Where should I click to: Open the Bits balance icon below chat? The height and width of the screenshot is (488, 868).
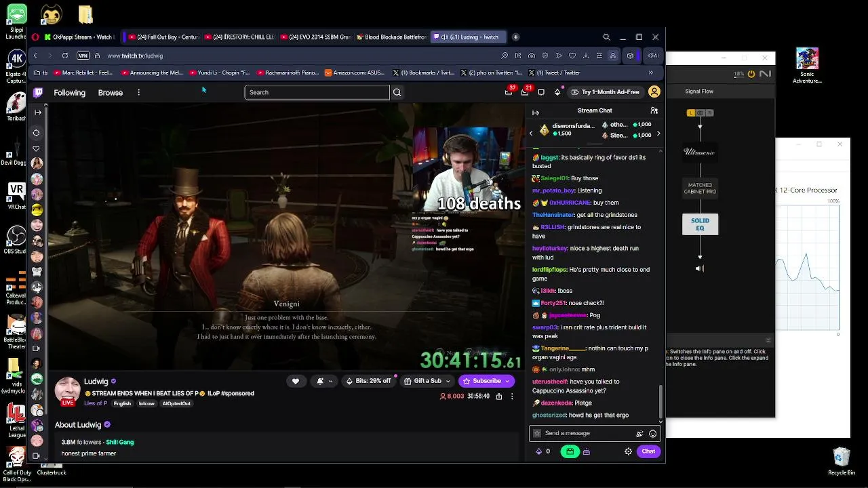click(x=539, y=451)
